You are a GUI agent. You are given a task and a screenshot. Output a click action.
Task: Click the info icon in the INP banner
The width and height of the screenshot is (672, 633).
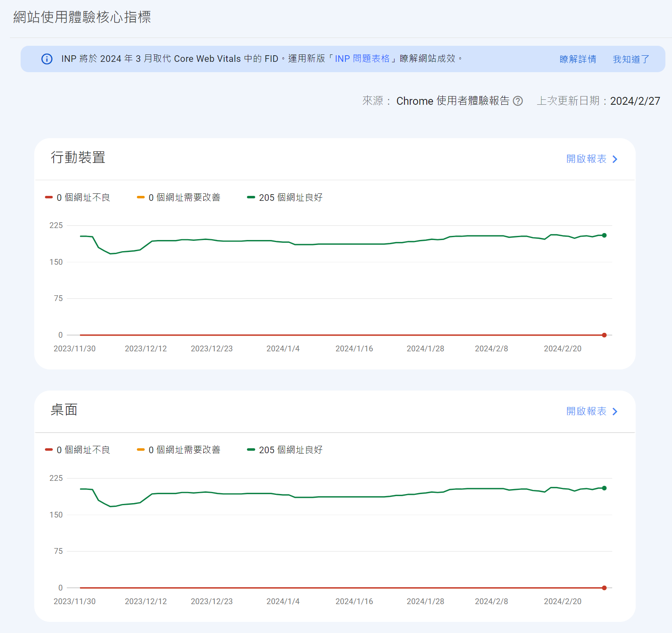pyautogui.click(x=47, y=59)
